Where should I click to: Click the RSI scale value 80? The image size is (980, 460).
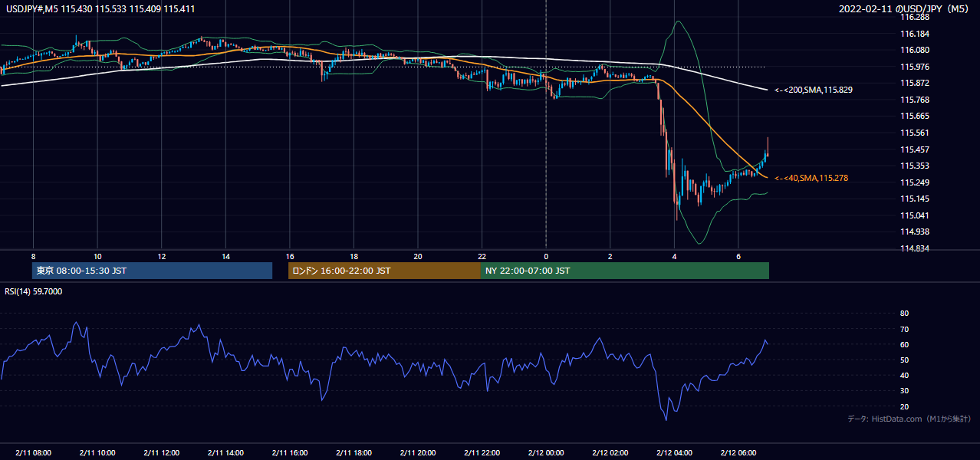coord(904,314)
